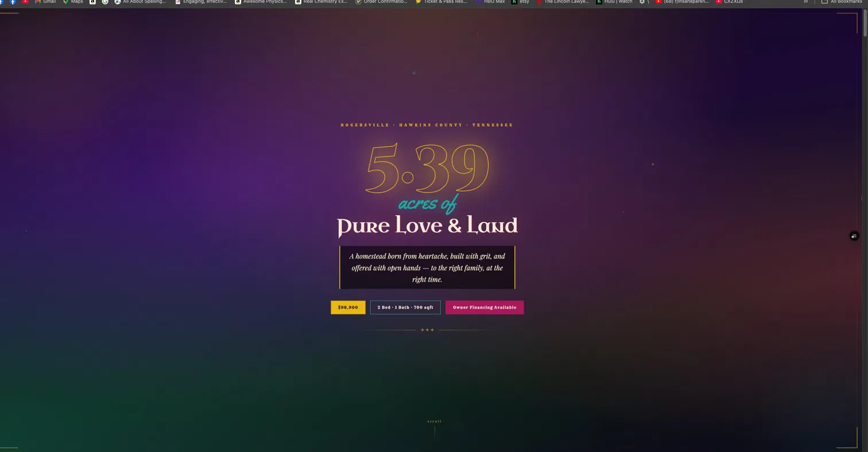868x452 pixels.
Task: Open the Maps bookmark
Action: [x=73, y=2]
